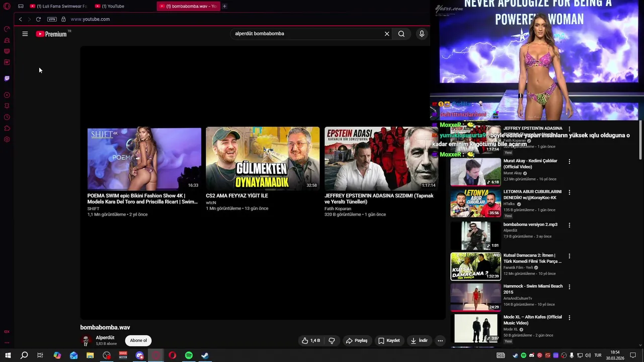Image resolution: width=644 pixels, height=362 pixels.
Task: Download video with İndir button
Action: point(419,340)
